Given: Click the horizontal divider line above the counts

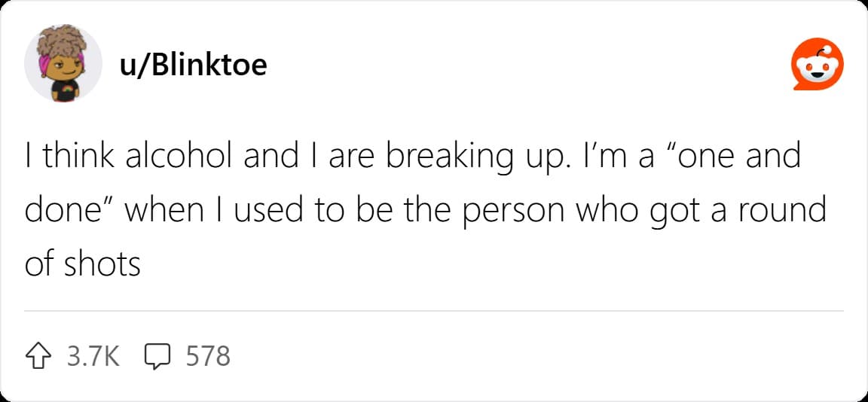Looking at the screenshot, I should 434,311.
